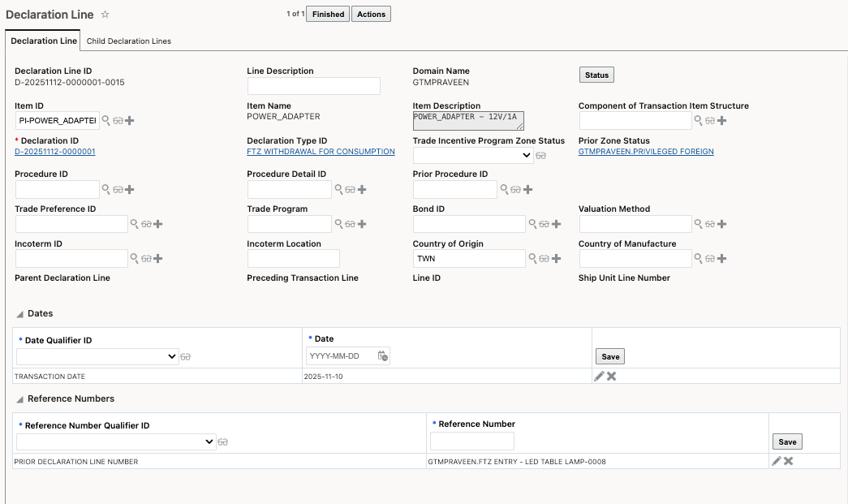Search Component of Transaction Item Structure
This screenshot has height=504, width=848.
click(698, 120)
